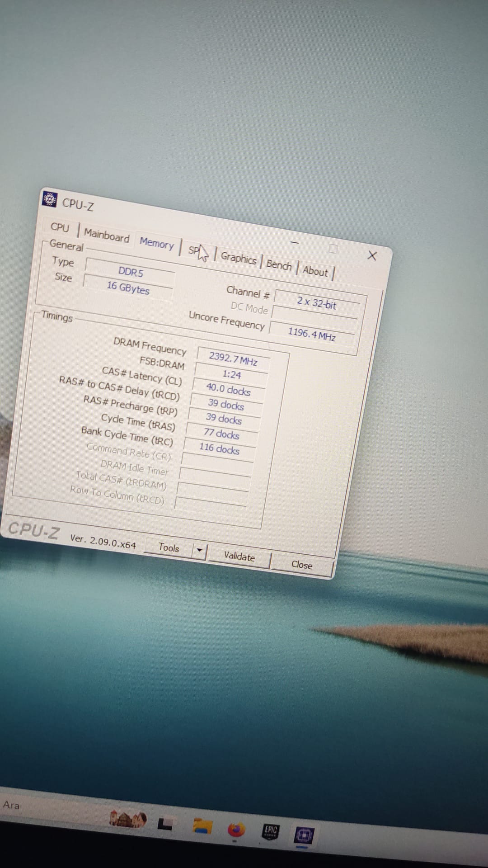Open the Graphics tab
This screenshot has height=868, width=488.
(x=238, y=258)
